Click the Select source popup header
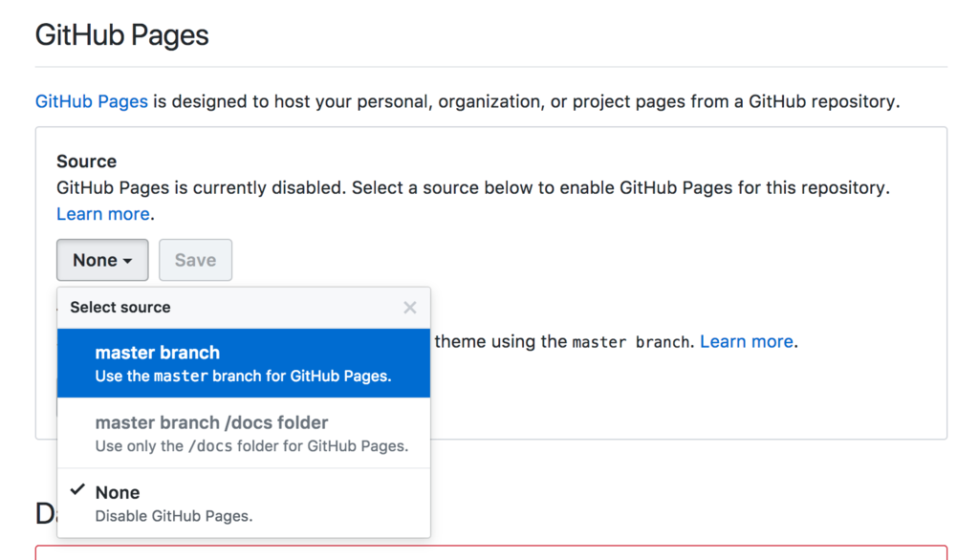Screen dimensions: 979x560 (x=120, y=308)
